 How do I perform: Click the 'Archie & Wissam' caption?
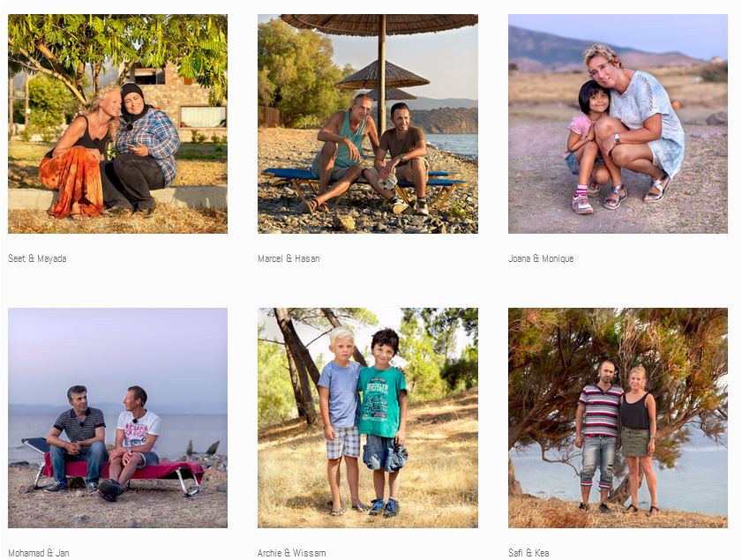(291, 552)
